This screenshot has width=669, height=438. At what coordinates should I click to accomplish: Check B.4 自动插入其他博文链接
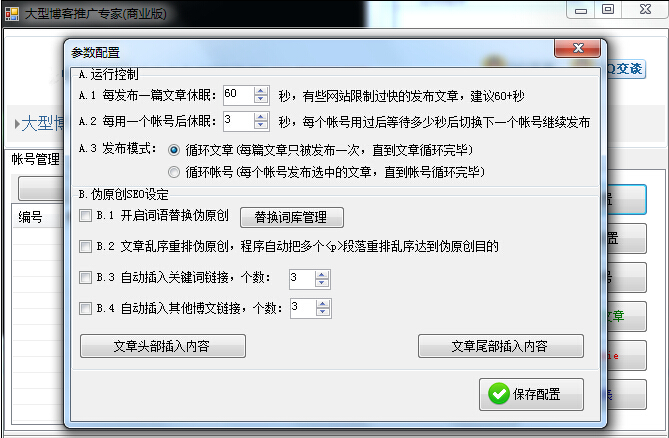tap(85, 308)
